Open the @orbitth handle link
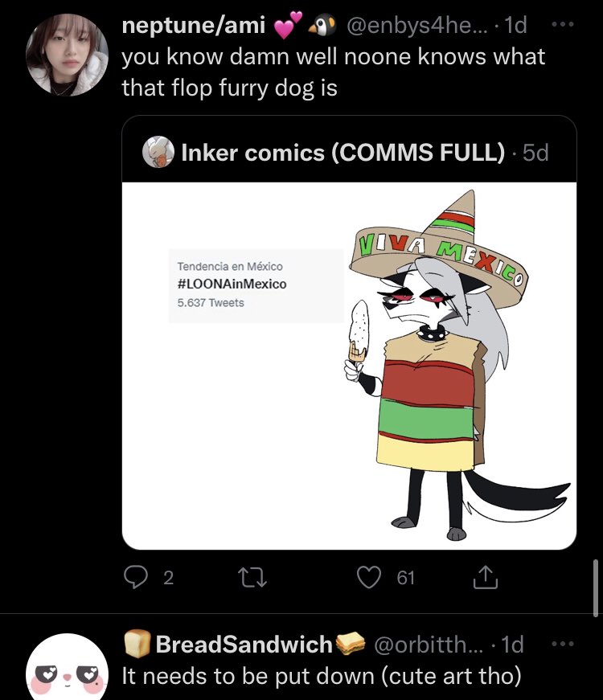Screen dimensions: 603x700 (x=426, y=645)
